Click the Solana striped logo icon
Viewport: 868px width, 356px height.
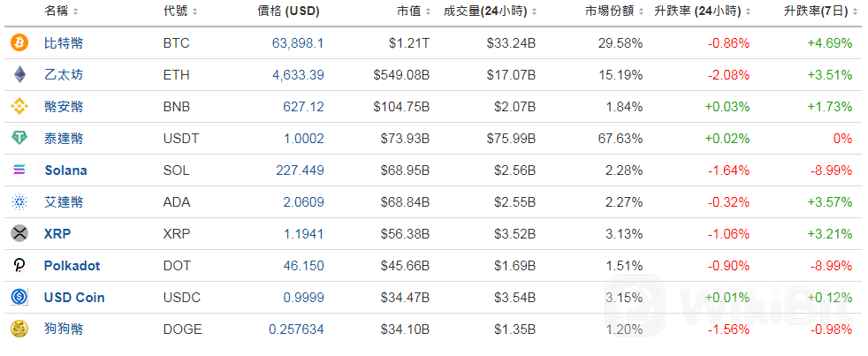pyautogui.click(x=19, y=170)
